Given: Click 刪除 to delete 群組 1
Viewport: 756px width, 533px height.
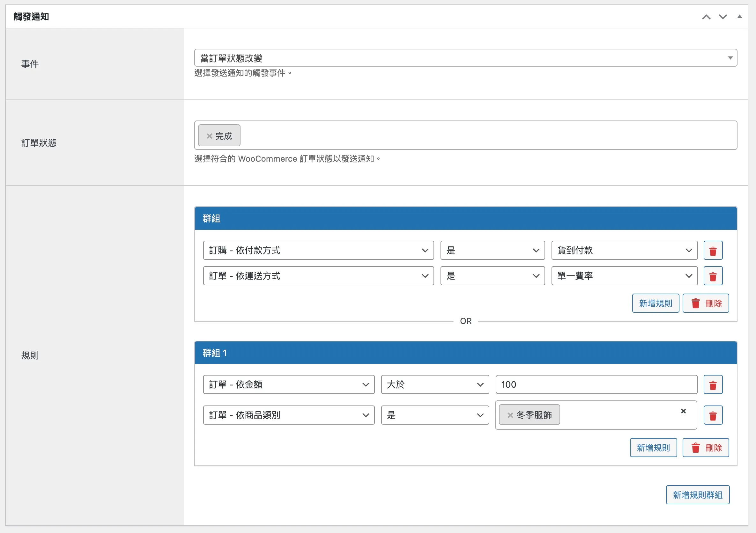Looking at the screenshot, I should tap(706, 448).
